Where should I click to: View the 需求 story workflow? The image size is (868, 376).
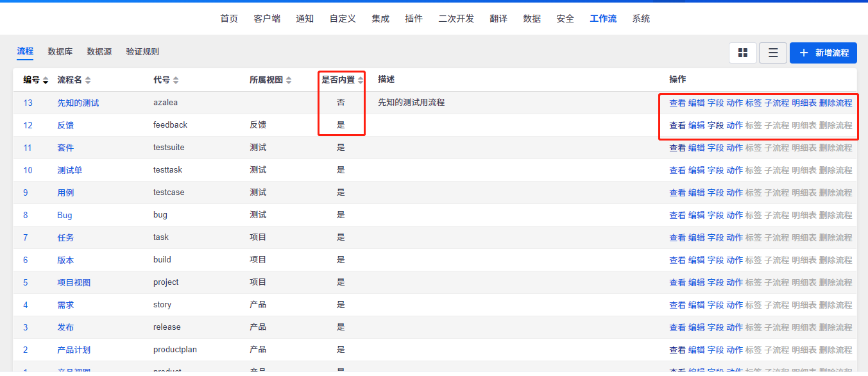pos(677,305)
